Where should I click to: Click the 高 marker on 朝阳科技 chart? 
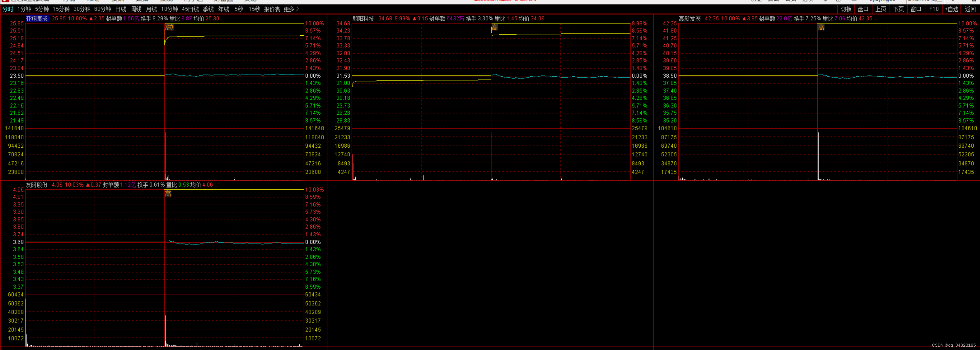coord(495,27)
